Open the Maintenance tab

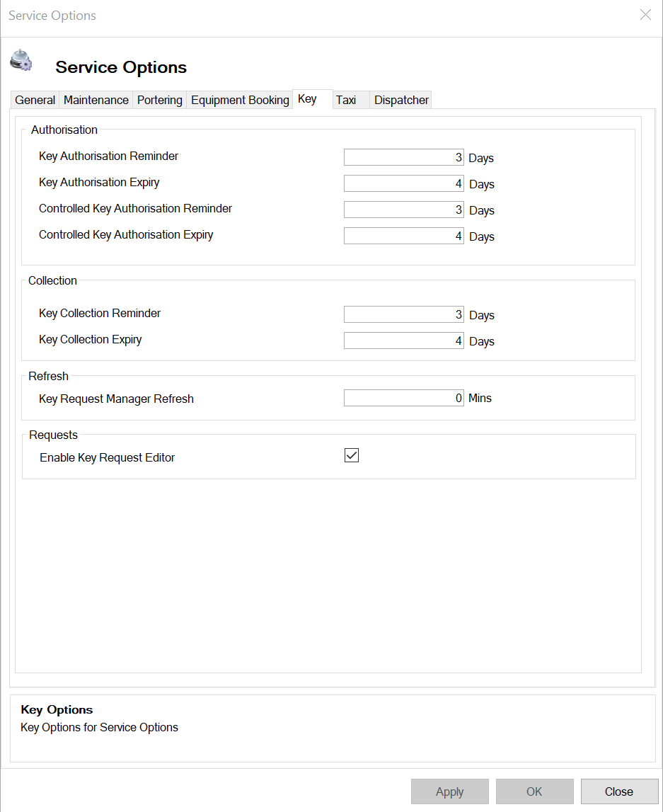coord(96,100)
